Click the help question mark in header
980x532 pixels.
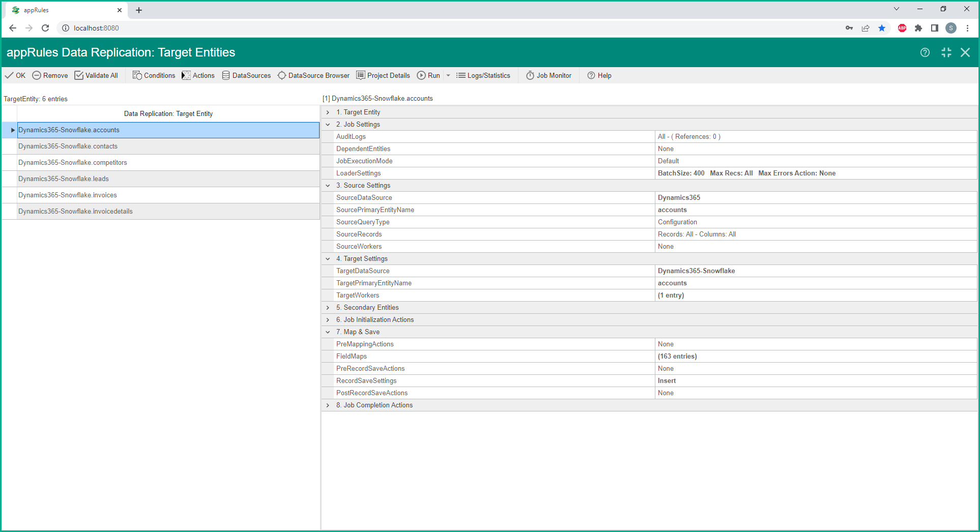click(925, 52)
